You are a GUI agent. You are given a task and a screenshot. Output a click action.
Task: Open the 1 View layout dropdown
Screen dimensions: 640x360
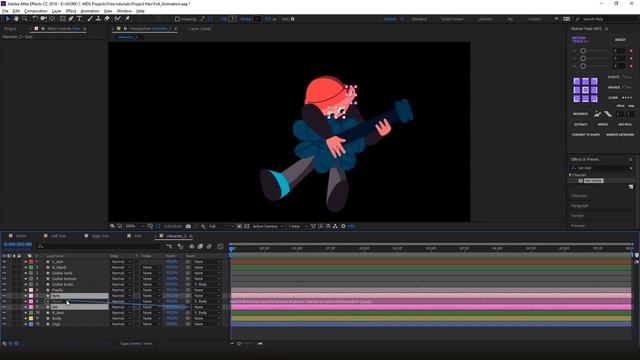[297, 226]
